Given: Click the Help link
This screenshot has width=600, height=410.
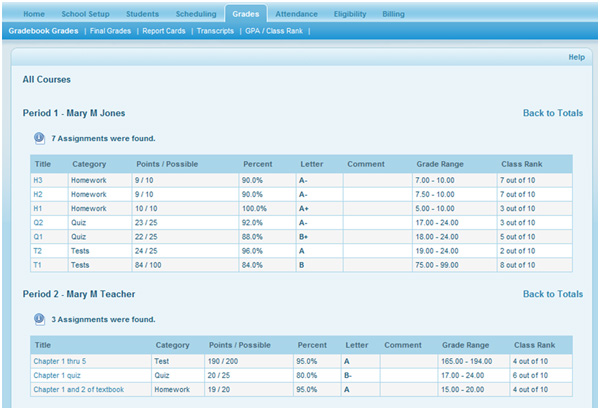Looking at the screenshot, I should point(576,57).
